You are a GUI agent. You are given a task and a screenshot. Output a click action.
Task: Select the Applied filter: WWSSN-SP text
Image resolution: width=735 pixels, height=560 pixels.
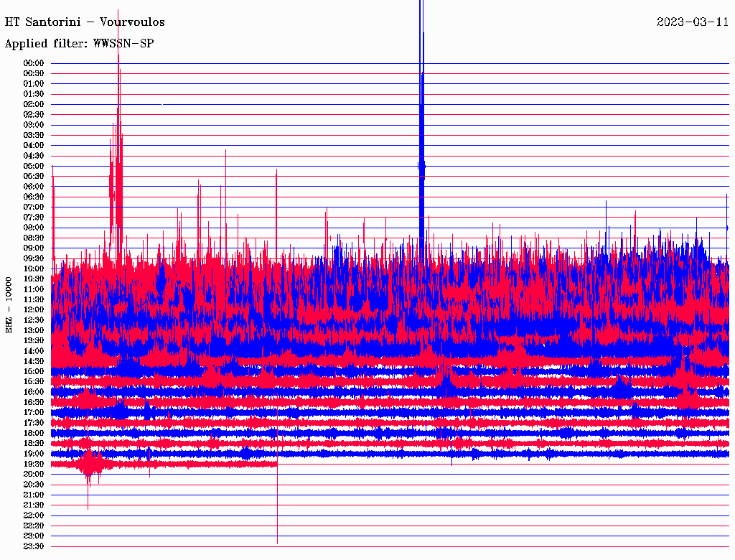tap(79, 44)
